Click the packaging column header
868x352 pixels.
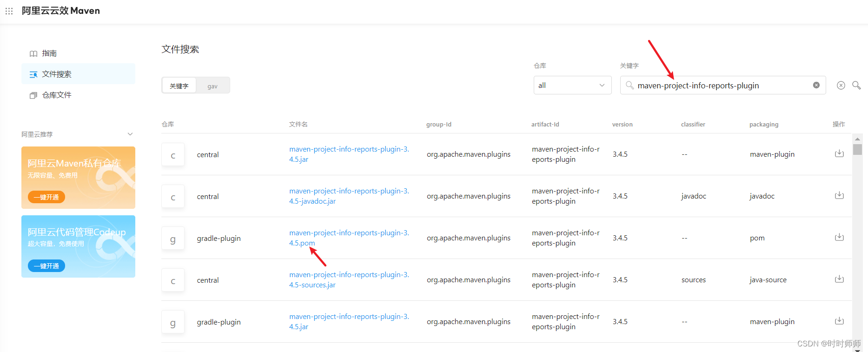764,124
